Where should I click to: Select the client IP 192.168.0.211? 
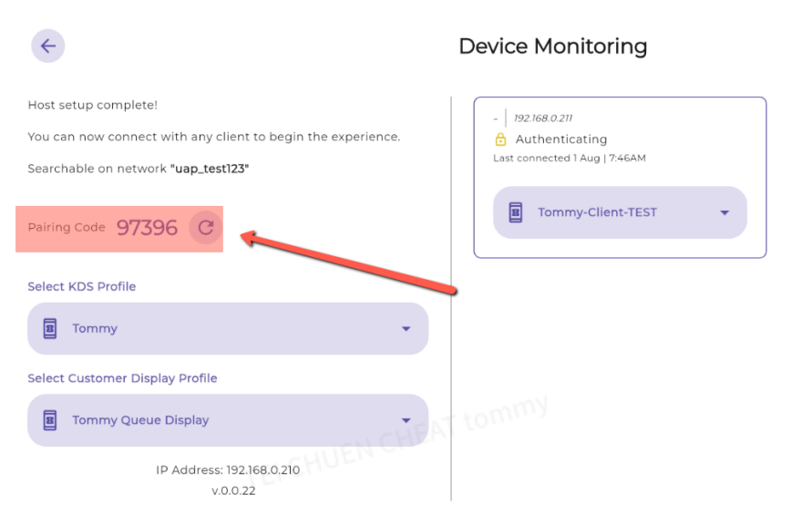(x=543, y=119)
